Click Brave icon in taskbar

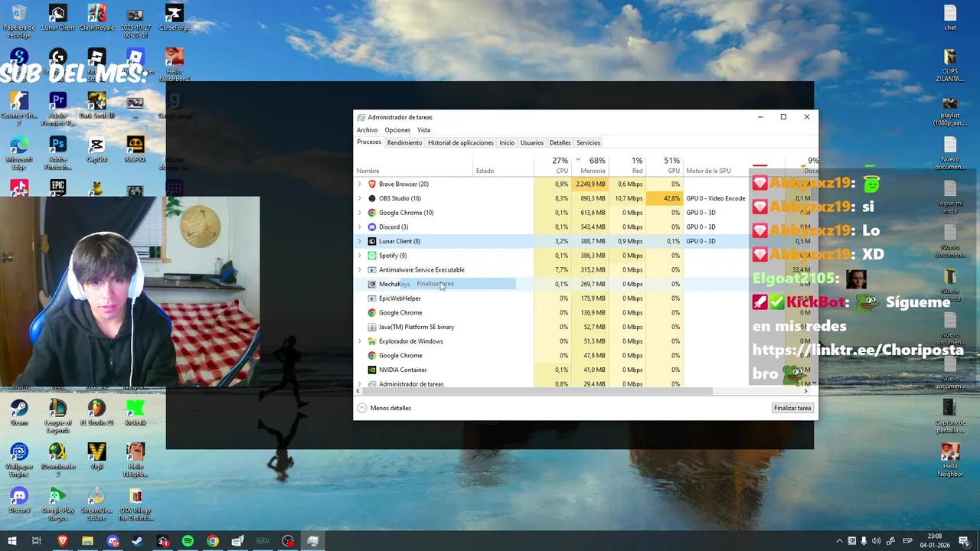click(63, 541)
